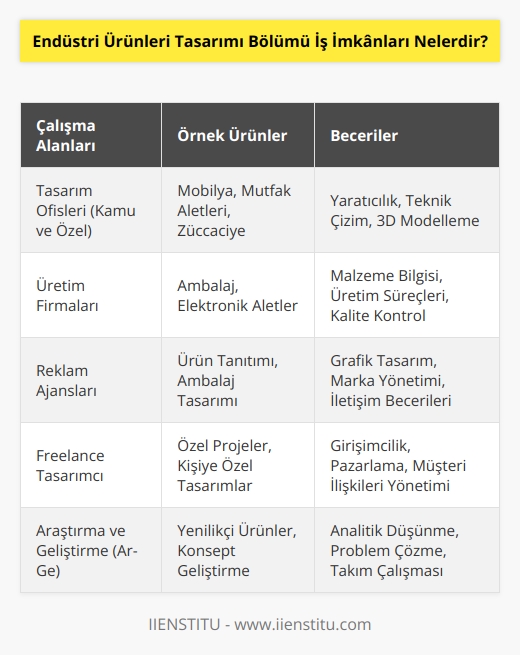The image size is (520, 655).
Task: Click the yellow title banner heading
Action: 260,41
